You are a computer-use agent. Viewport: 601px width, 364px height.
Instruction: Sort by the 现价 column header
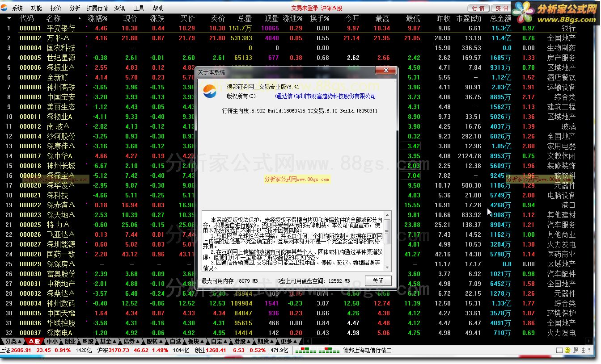coord(130,18)
